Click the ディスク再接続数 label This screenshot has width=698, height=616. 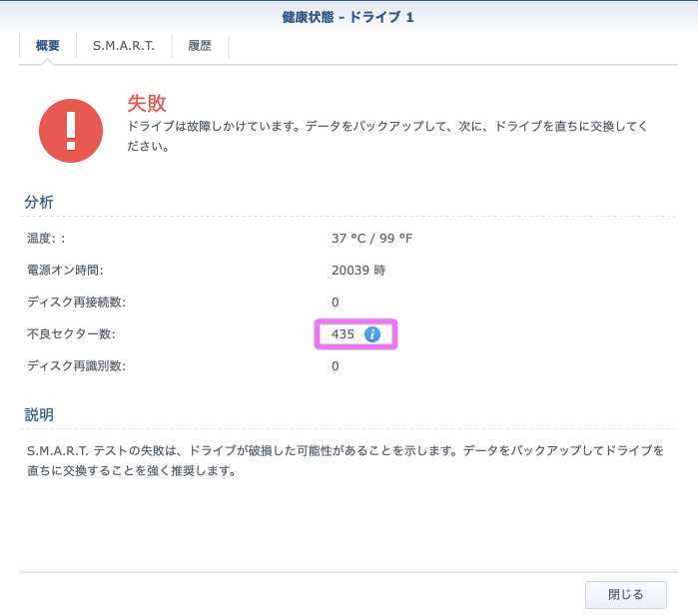(76, 302)
